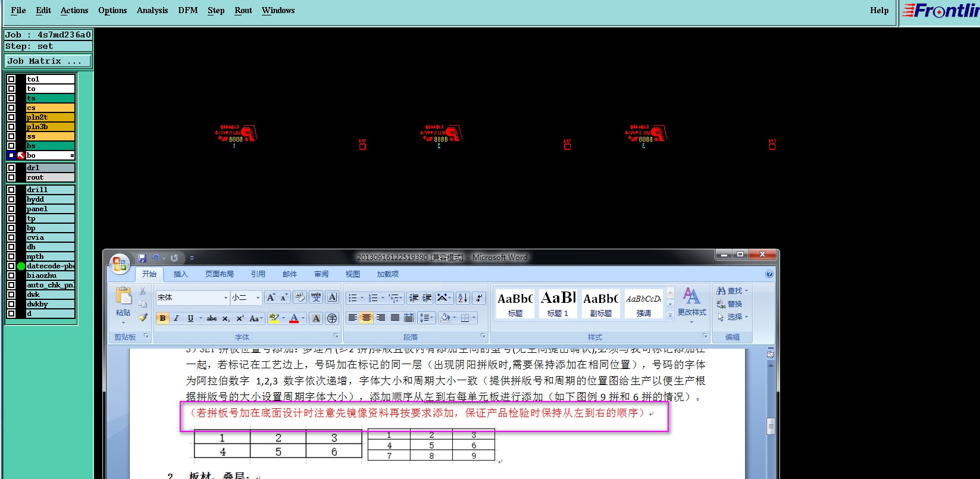Image resolution: width=980 pixels, height=479 pixels.
Task: Apply paragraph shading fill color
Action: pyautogui.click(x=445, y=318)
